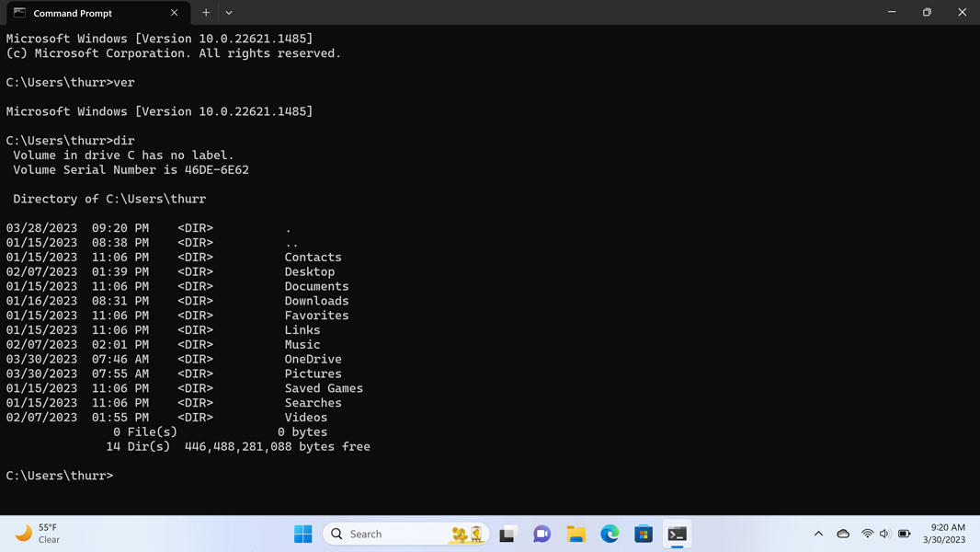
Task: Expand hidden system tray icons
Action: 818,534
